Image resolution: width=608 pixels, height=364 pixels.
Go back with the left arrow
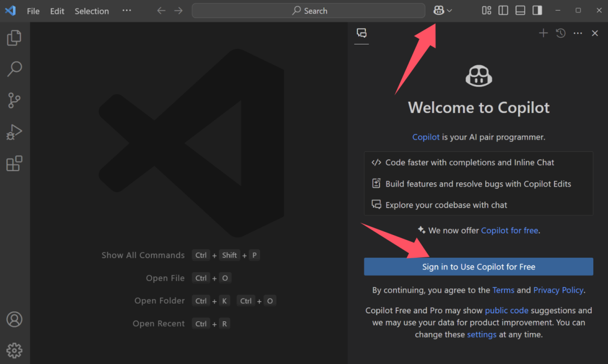coord(162,11)
